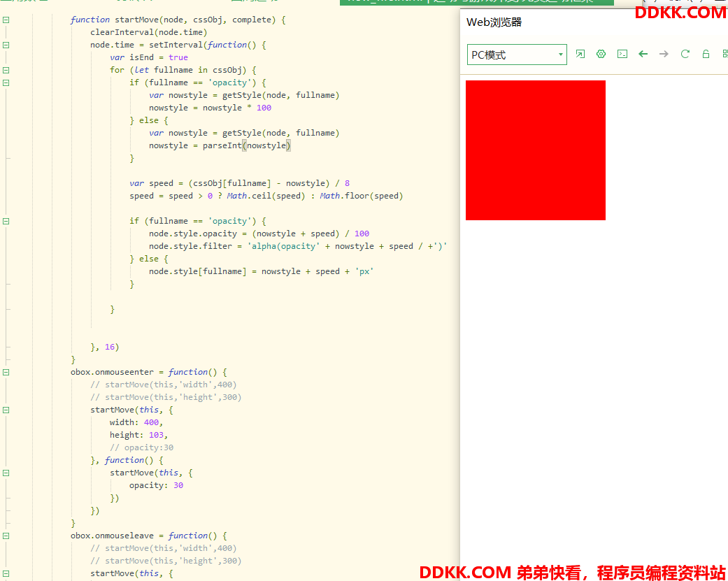Show the browser console panel
The image size is (728, 581).
(622, 54)
